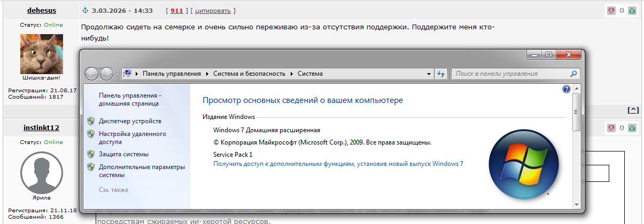Maximize the System control panel window
This screenshot has height=224, width=644.
click(x=548, y=54)
